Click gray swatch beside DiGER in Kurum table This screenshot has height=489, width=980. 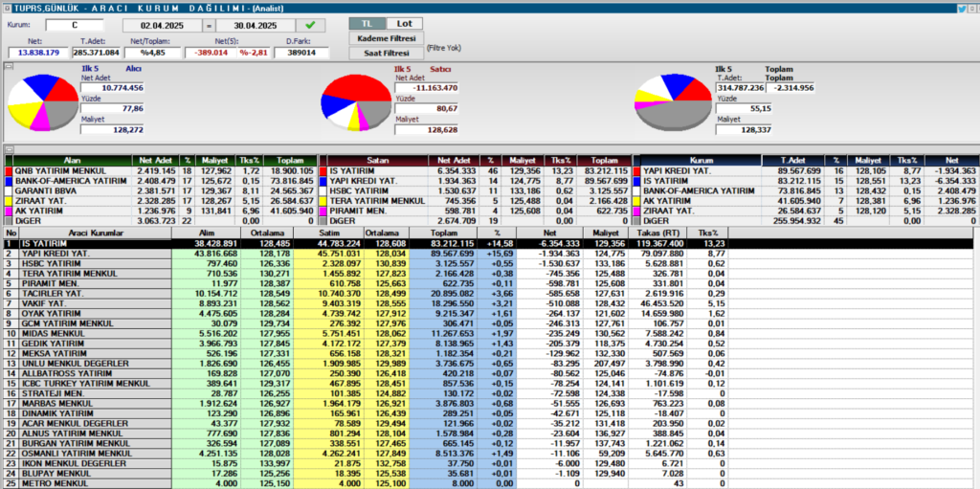636,221
